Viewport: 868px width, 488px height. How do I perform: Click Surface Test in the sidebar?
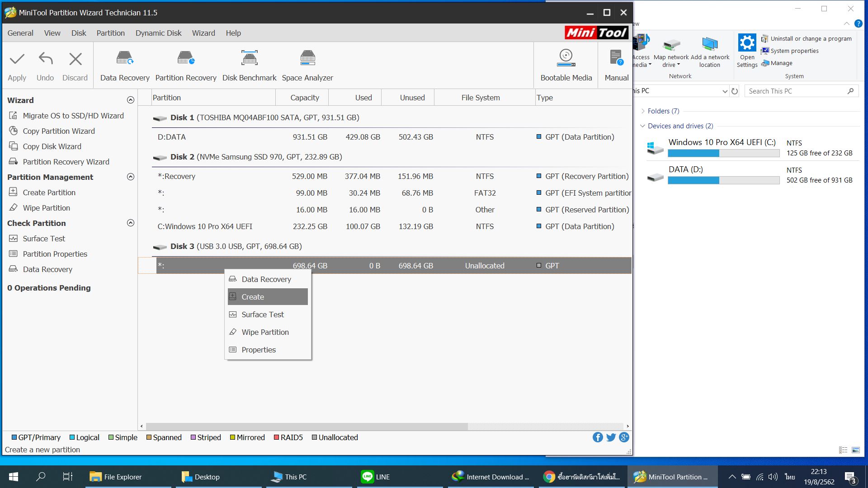tap(44, 239)
